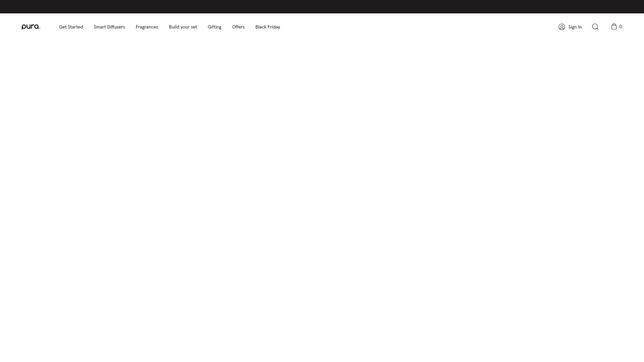Open the Gifting menu
The image size is (644, 362).
(x=214, y=27)
